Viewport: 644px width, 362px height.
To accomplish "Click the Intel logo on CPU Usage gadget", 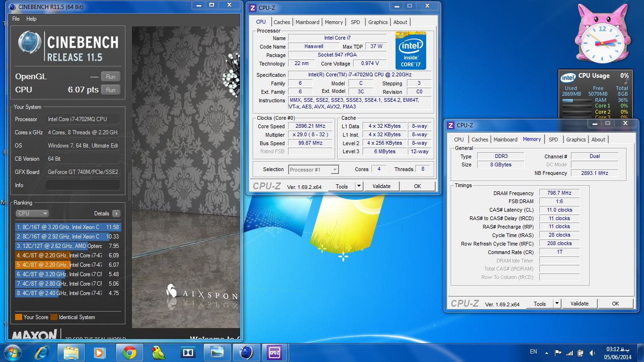I will coord(568,78).
